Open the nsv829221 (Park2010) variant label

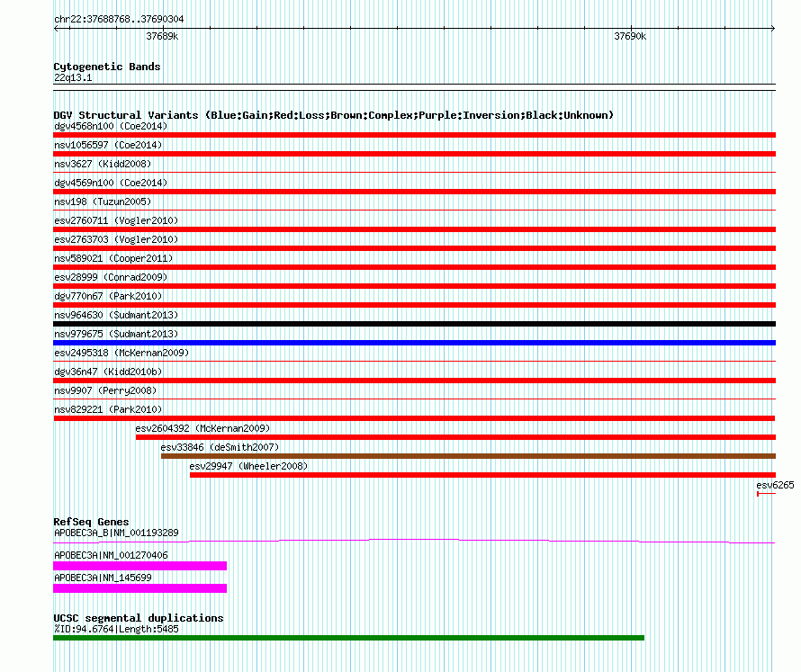point(108,409)
